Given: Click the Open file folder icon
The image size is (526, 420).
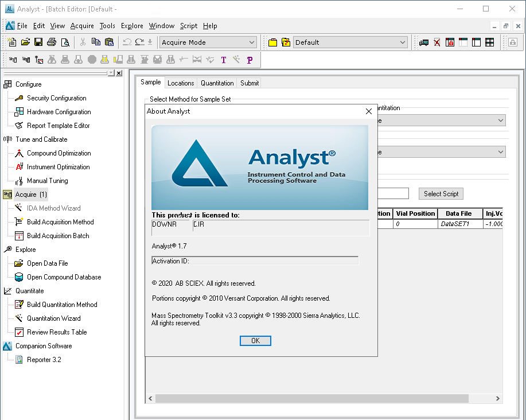Looking at the screenshot, I should tap(25, 42).
